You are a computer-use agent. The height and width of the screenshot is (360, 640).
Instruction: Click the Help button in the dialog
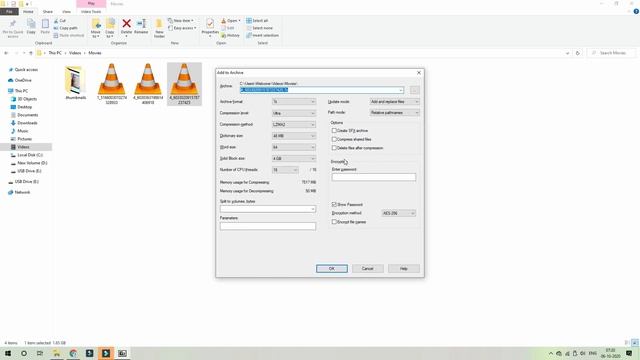tap(404, 269)
